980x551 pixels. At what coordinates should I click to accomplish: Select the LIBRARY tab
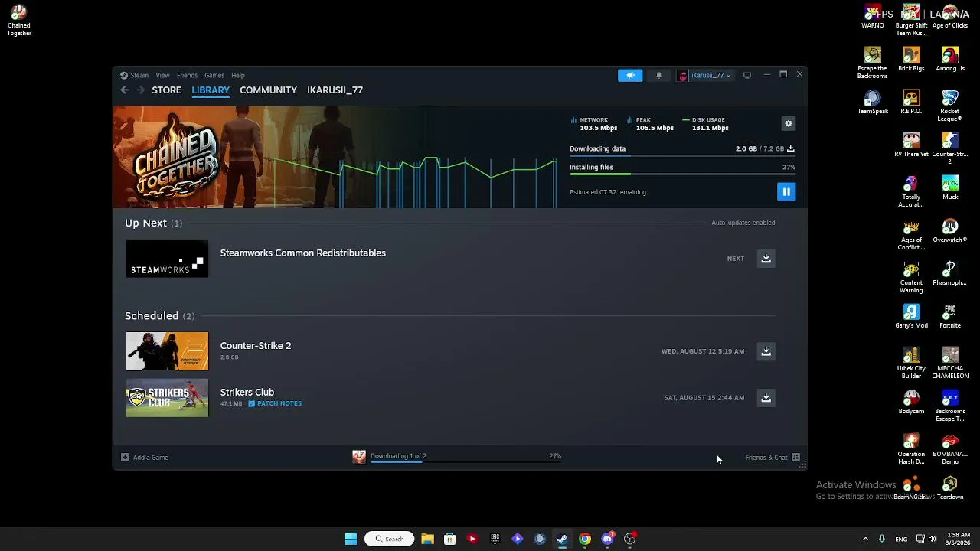pos(211,90)
